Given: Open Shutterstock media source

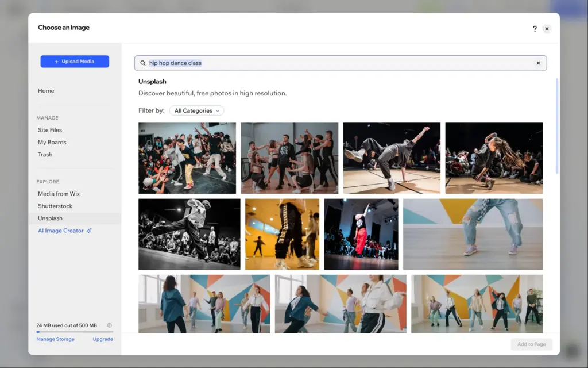Looking at the screenshot, I should click(x=55, y=206).
